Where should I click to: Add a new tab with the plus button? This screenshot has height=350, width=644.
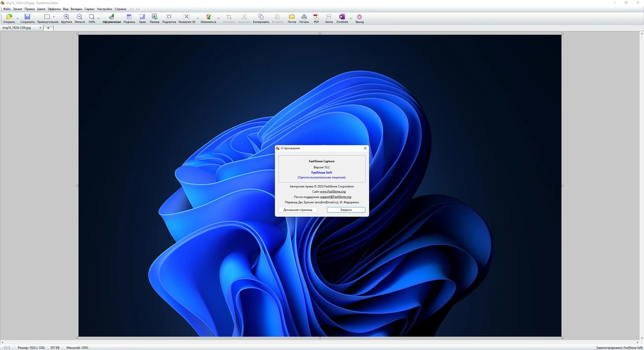click(48, 27)
